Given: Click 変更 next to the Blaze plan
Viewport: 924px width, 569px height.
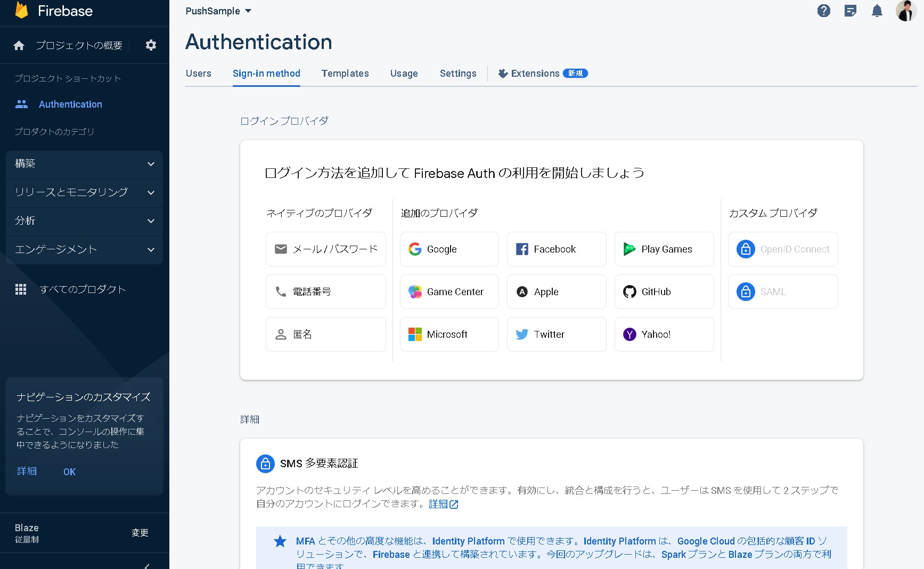Looking at the screenshot, I should coord(140,532).
